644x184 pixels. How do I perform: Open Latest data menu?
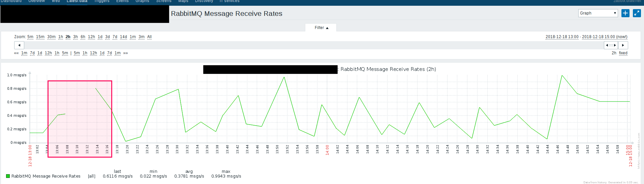[77, 1]
